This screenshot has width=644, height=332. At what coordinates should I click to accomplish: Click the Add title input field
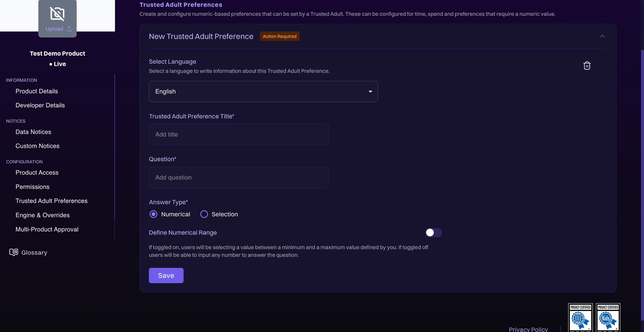tap(239, 135)
